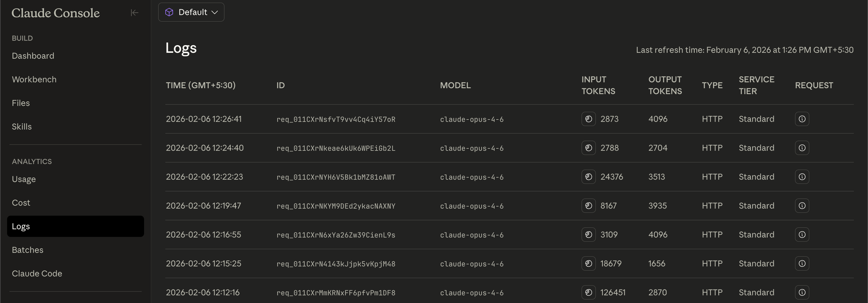Sort by the TIME column header
Viewport: 868px width, 303px height.
(x=201, y=85)
